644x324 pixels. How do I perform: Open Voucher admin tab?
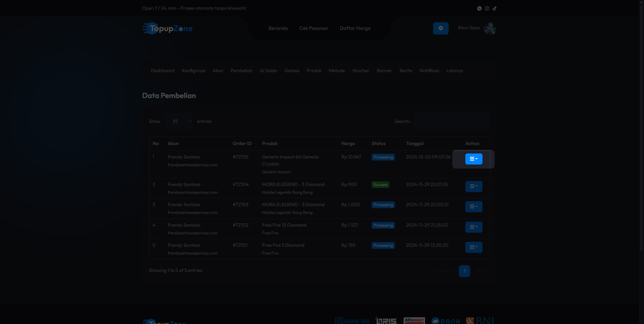[361, 71]
